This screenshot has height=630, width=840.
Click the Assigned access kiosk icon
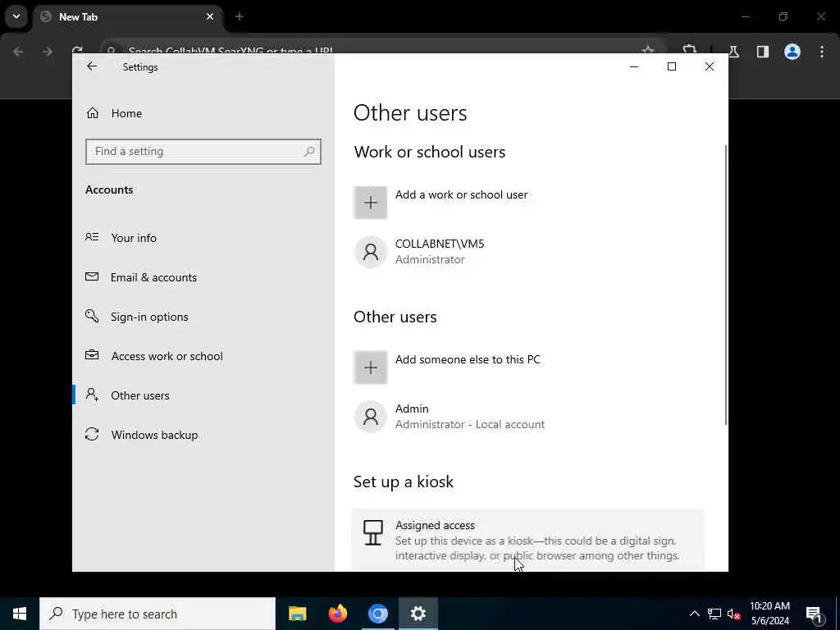coord(373,533)
